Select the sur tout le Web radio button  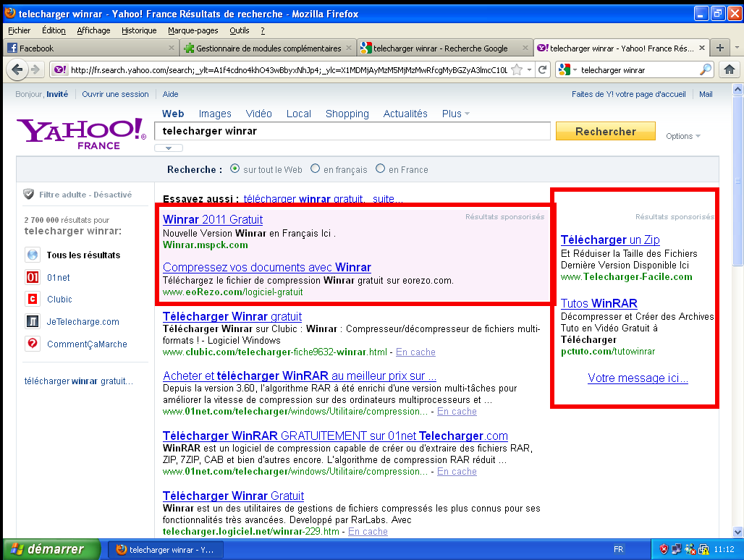tap(234, 169)
